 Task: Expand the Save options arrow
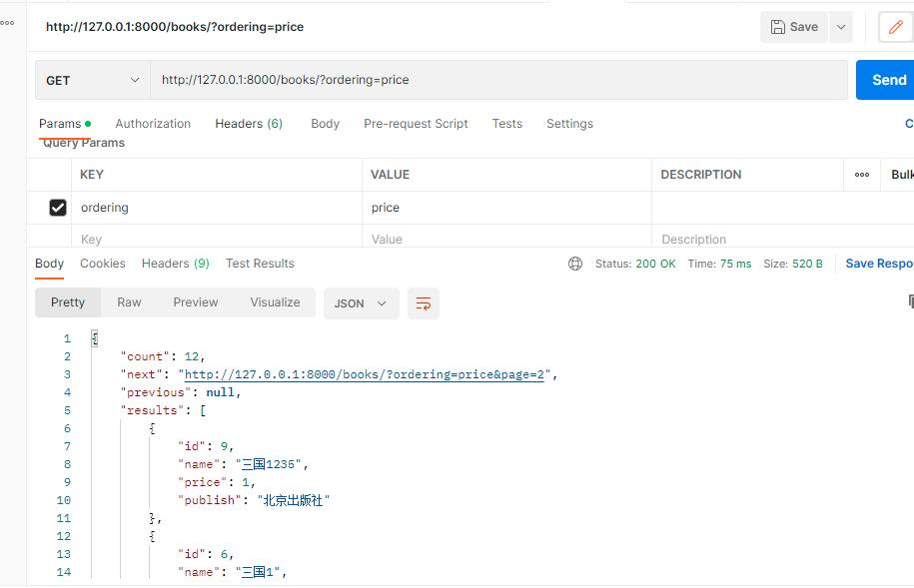841,27
